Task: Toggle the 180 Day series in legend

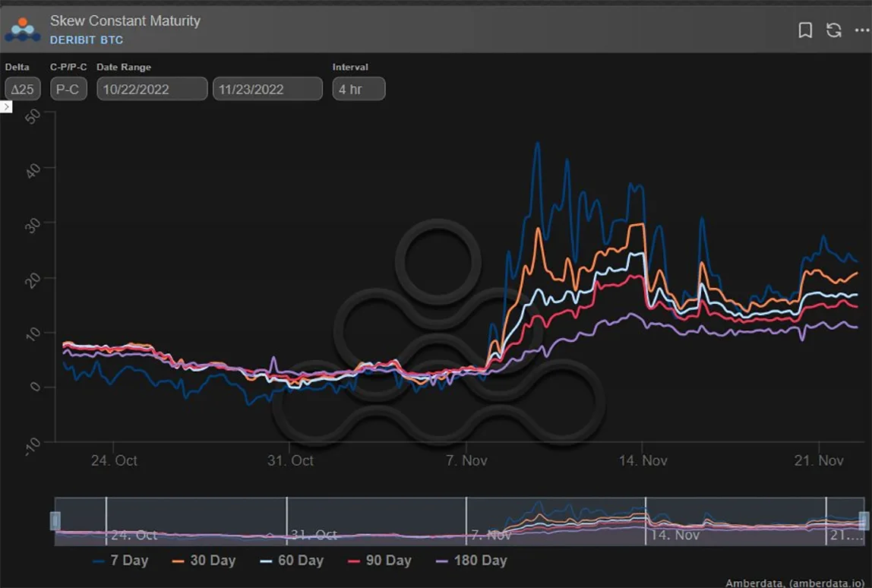Action: (471, 561)
